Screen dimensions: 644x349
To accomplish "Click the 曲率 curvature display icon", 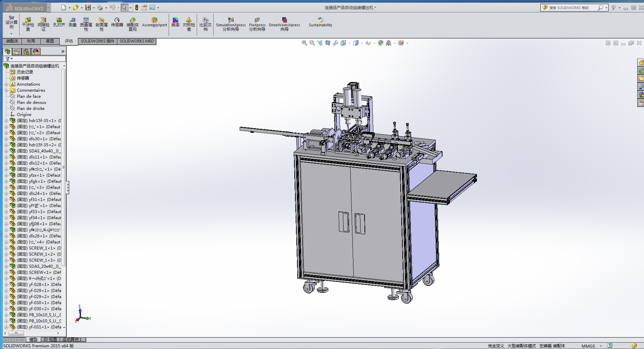I will tap(175, 23).
